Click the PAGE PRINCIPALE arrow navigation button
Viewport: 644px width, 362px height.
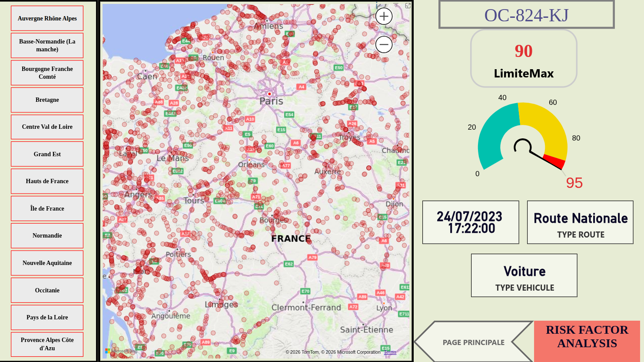473,342
